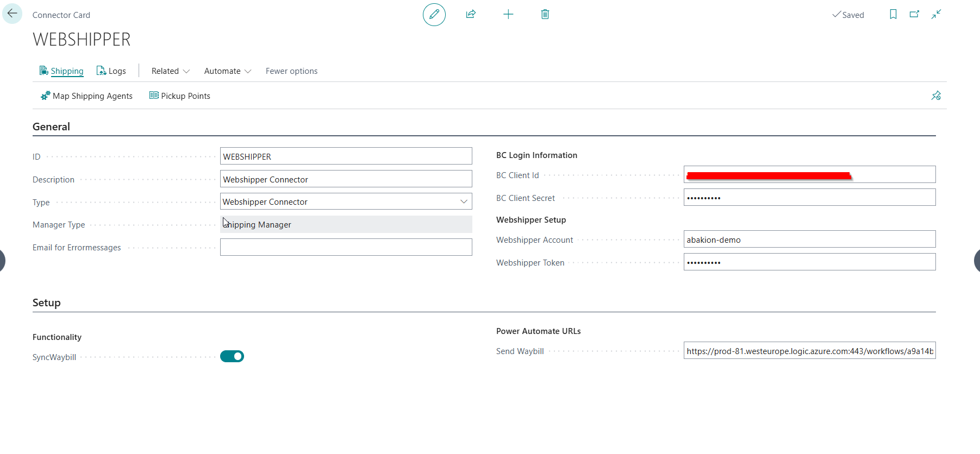Screen dimensions: 980x454
Task: Select the Shipping tab
Action: click(61, 71)
